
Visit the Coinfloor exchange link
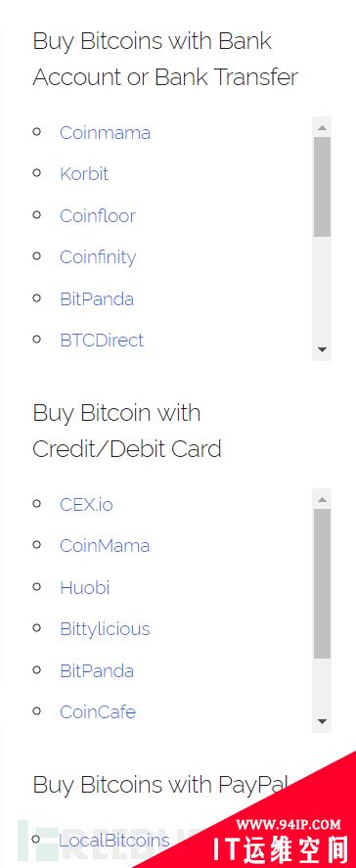98,215
